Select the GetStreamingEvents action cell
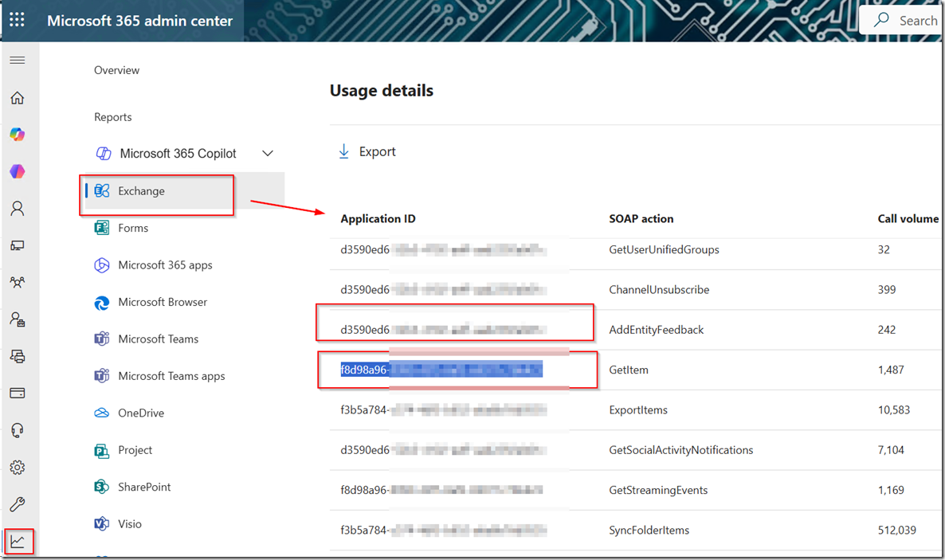 click(x=658, y=490)
